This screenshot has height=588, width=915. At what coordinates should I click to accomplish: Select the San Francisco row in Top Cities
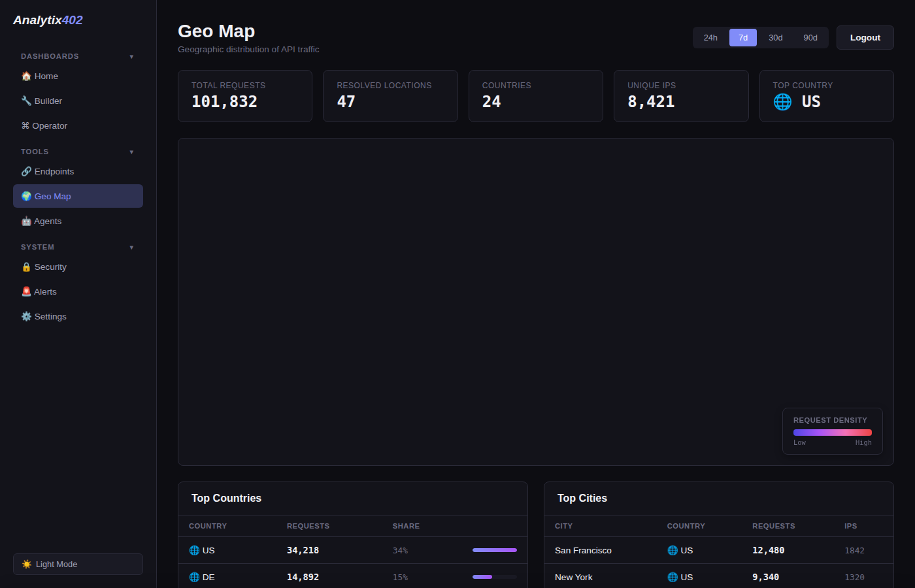click(583, 551)
